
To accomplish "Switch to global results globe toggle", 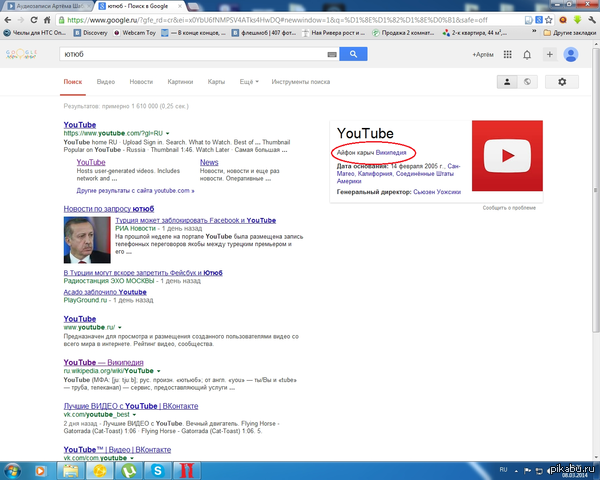I will click(x=527, y=82).
